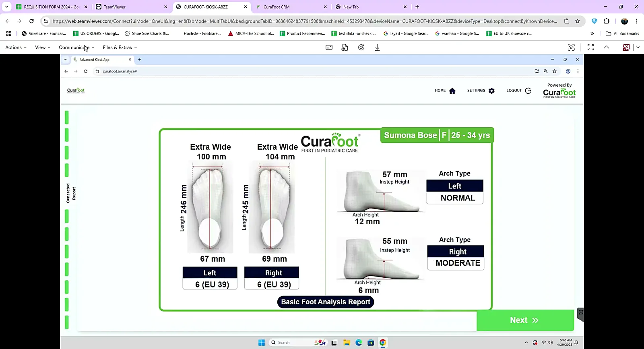Open All Bookmarks folder
Image resolution: width=644 pixels, height=349 pixels.
point(622,33)
